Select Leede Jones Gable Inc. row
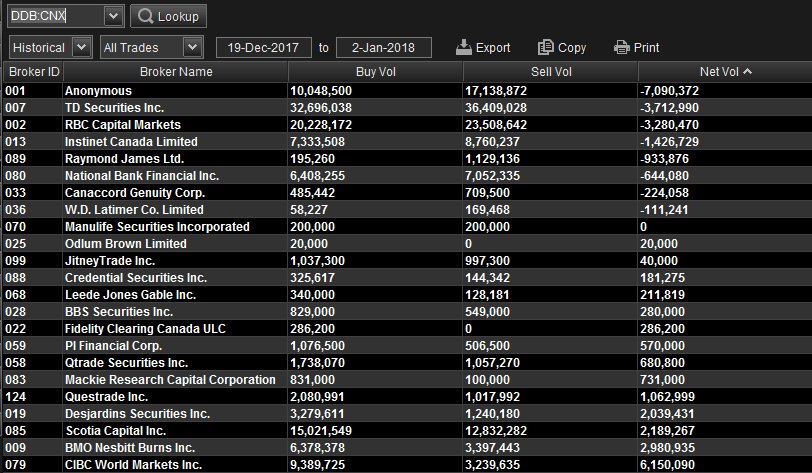This screenshot has height=473, width=812. tap(407, 295)
